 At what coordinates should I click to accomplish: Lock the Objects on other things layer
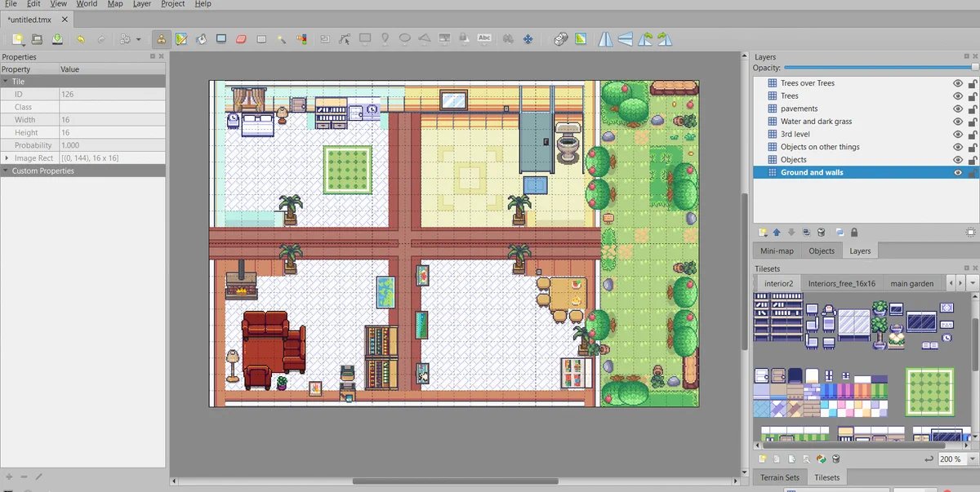pos(973,147)
